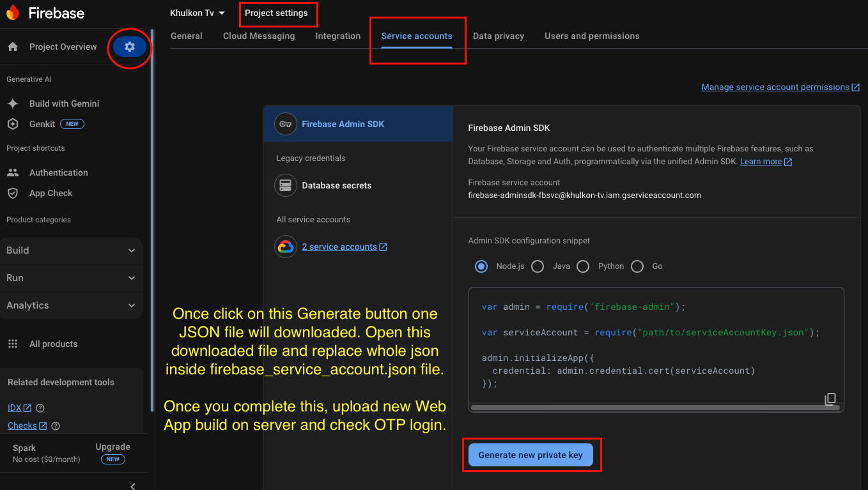The image size is (868, 490).
Task: Open the Learn more link
Action: 766,162
